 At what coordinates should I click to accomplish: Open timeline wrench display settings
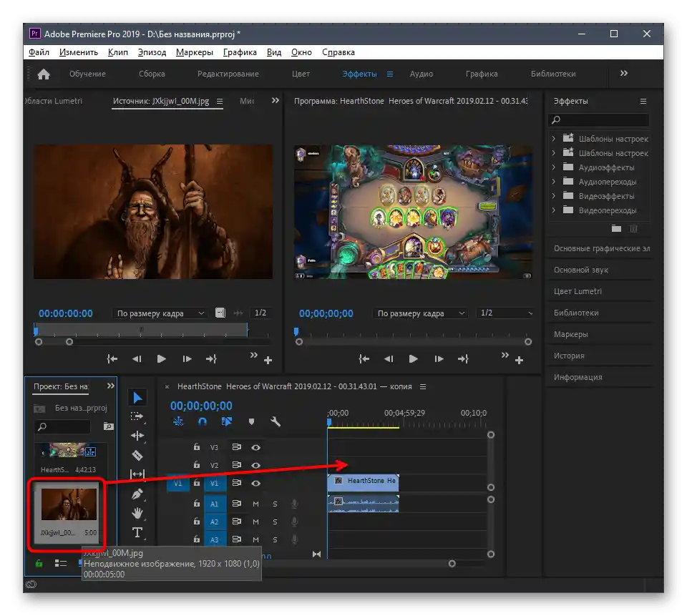[276, 422]
